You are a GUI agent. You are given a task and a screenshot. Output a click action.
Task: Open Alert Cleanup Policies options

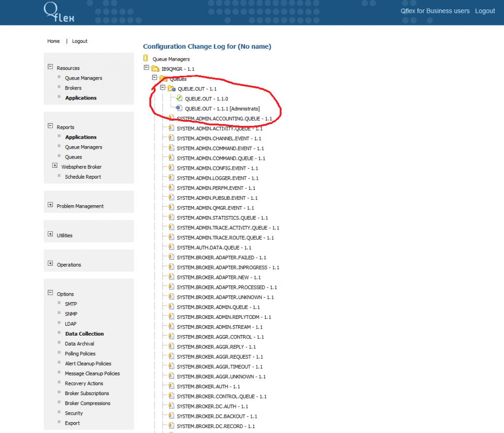[x=88, y=364]
